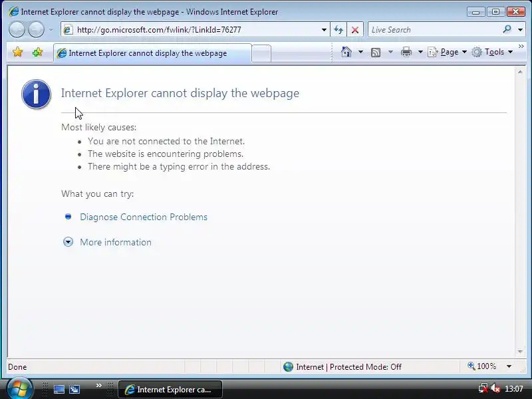Click 'Internet | Protected Mode: Off' status text
The image size is (532, 399).
coord(348,367)
